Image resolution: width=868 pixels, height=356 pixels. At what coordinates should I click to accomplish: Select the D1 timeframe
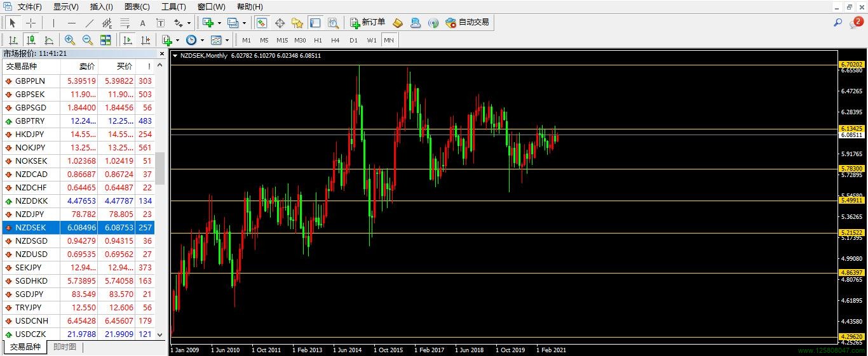(353, 40)
